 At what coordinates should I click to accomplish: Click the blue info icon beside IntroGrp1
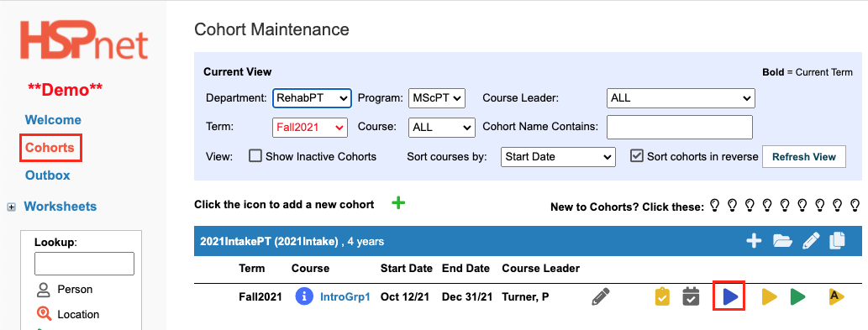pos(302,297)
